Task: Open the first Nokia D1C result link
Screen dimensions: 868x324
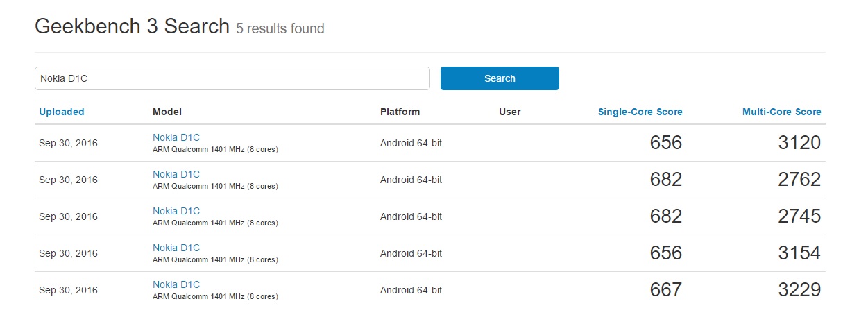Action: (x=176, y=137)
